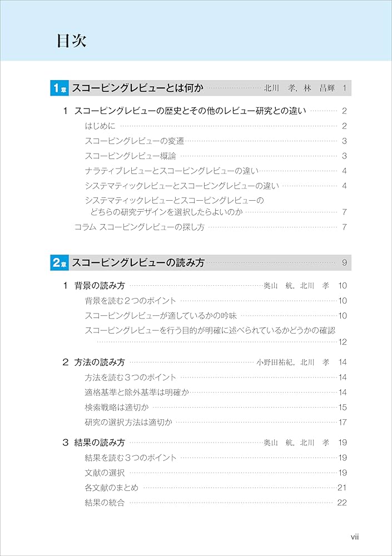Image resolution: width=392 pixels, height=556 pixels.
Task: Go to the はじめに entry
Action: click(x=100, y=126)
